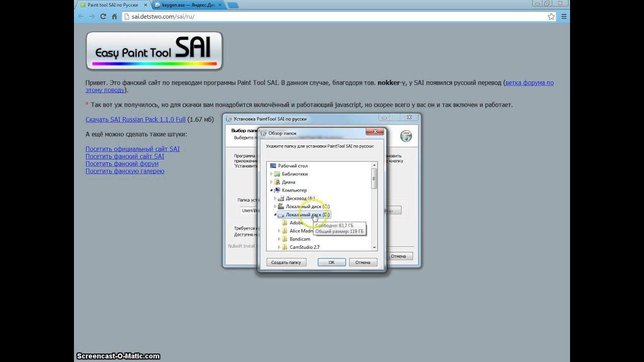
Task: Expand the Alice Madness folder node
Action: tap(279, 231)
